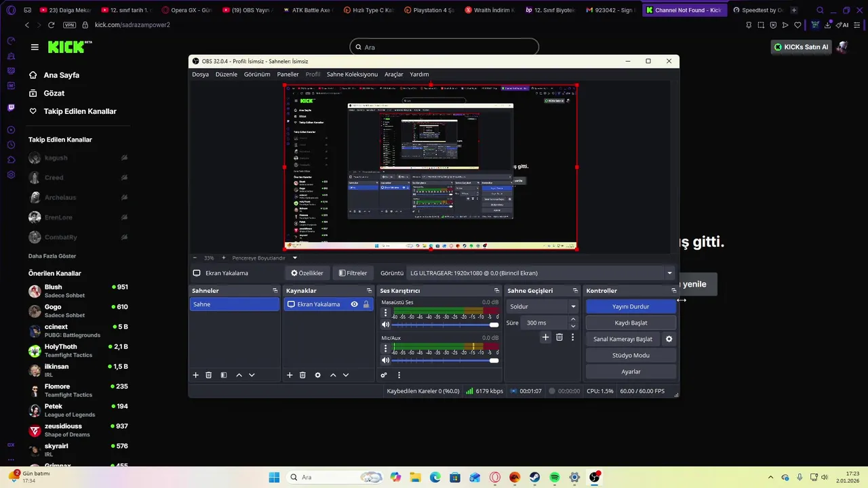Click the Kaydı Başlat button
This screenshot has height=488, width=868.
pos(631,323)
